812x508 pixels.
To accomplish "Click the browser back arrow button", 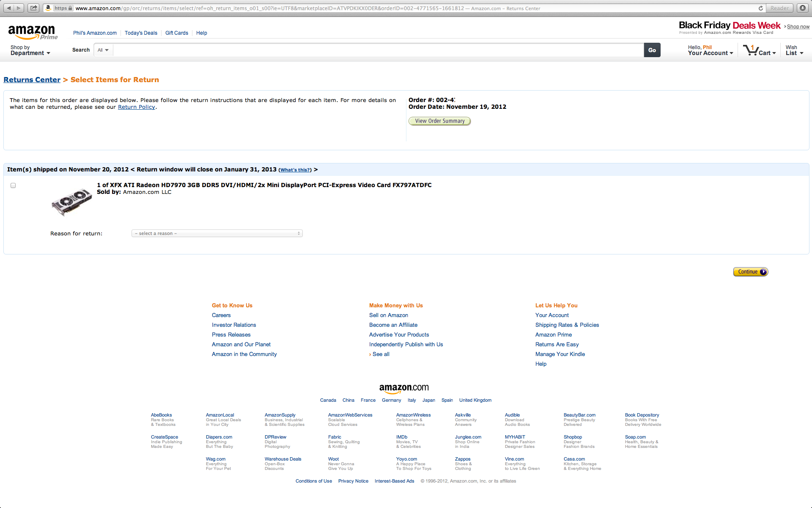I will [x=9, y=8].
